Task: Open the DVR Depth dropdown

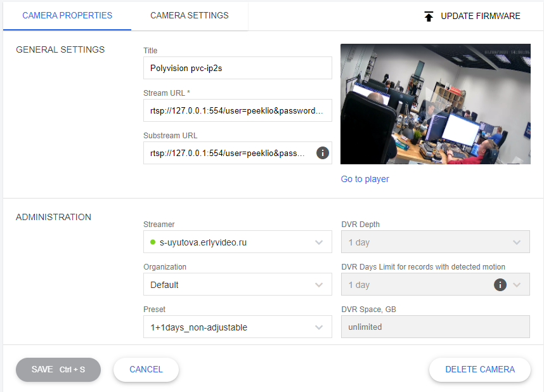Action: click(518, 242)
